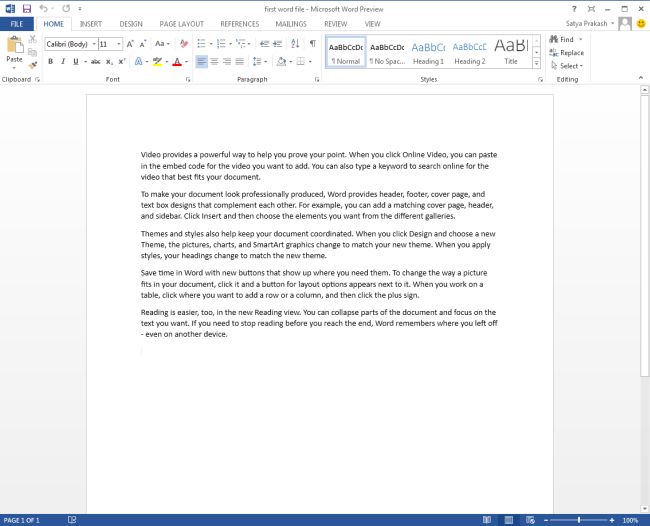650x526 pixels.
Task: Open the font name dropdown
Action: [94, 44]
